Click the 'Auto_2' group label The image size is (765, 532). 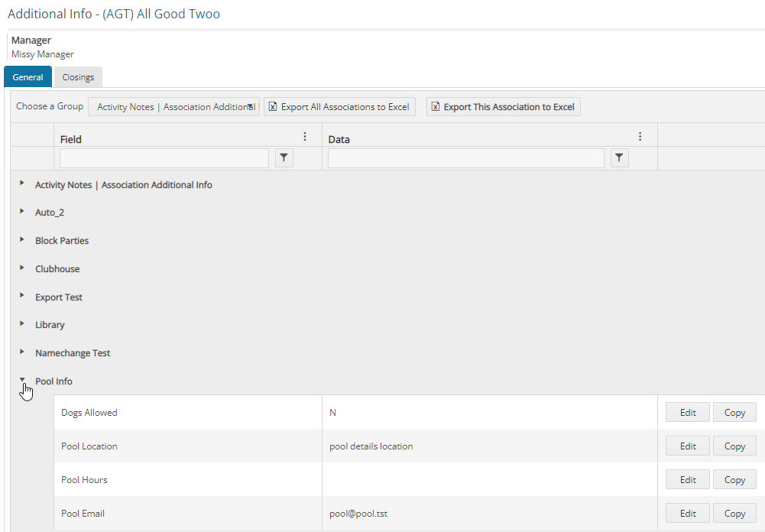(x=49, y=212)
